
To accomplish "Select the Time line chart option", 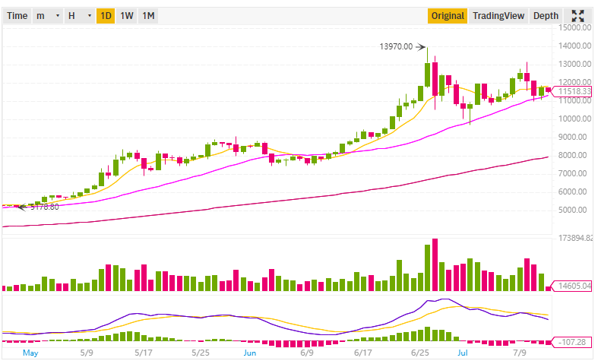I will [x=17, y=16].
